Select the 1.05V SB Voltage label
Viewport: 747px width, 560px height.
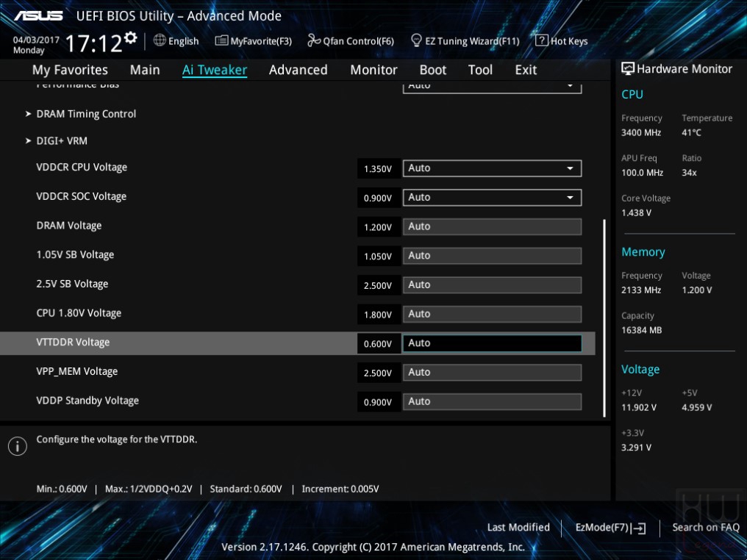pyautogui.click(x=75, y=255)
